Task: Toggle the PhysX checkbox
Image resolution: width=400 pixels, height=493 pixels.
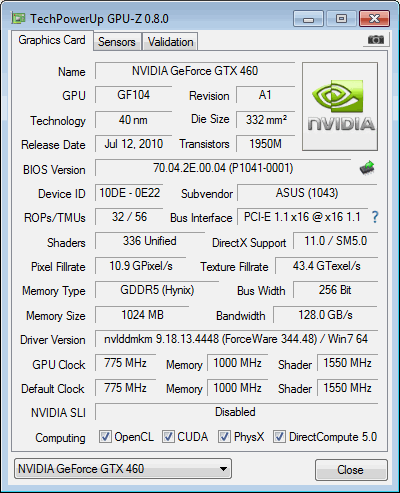Action: pos(224,436)
